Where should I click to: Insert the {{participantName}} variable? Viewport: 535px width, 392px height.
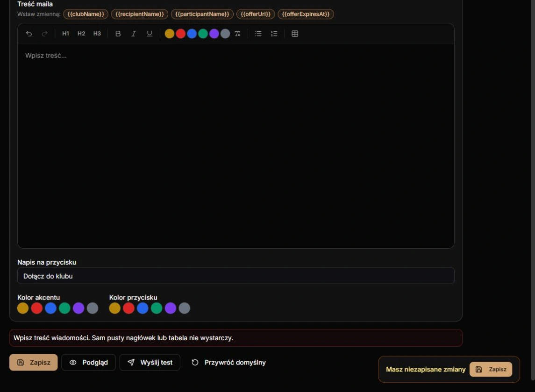[202, 14]
